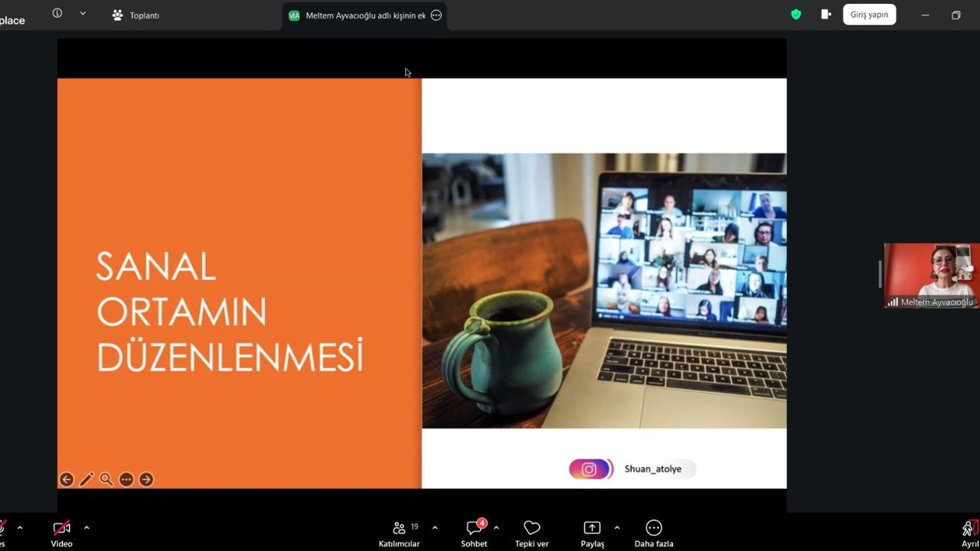Open the green security shield icon

coord(796,15)
